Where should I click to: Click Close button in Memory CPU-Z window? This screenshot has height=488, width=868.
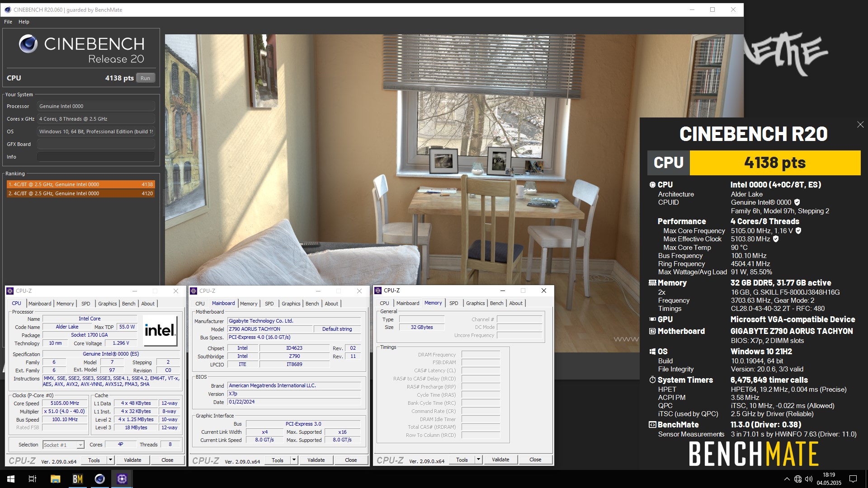535,460
